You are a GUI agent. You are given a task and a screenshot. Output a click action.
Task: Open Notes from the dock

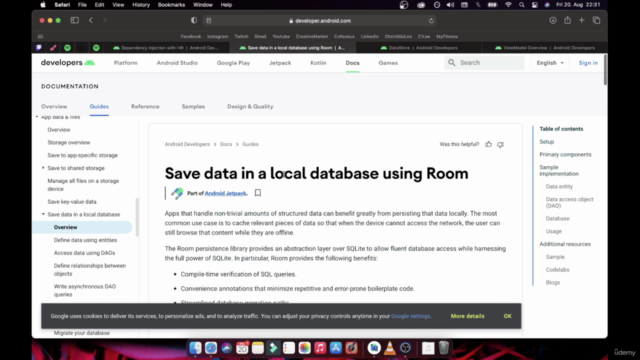click(258, 348)
